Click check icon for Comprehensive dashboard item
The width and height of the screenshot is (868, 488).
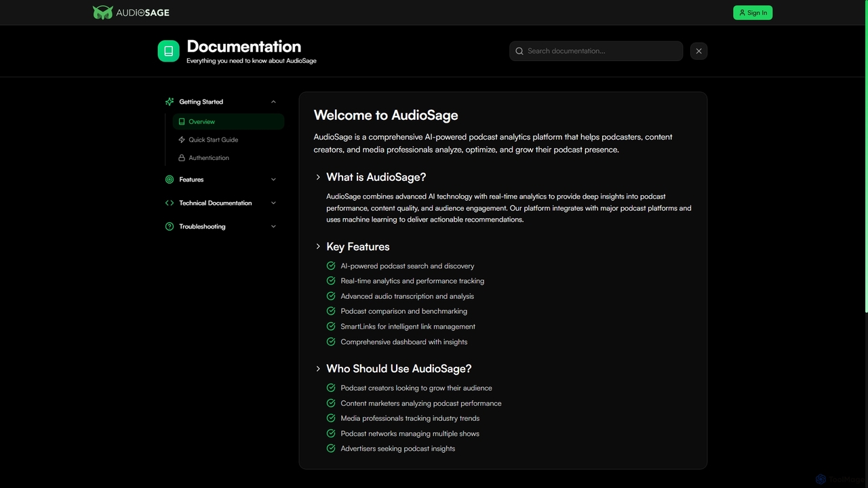(x=331, y=342)
